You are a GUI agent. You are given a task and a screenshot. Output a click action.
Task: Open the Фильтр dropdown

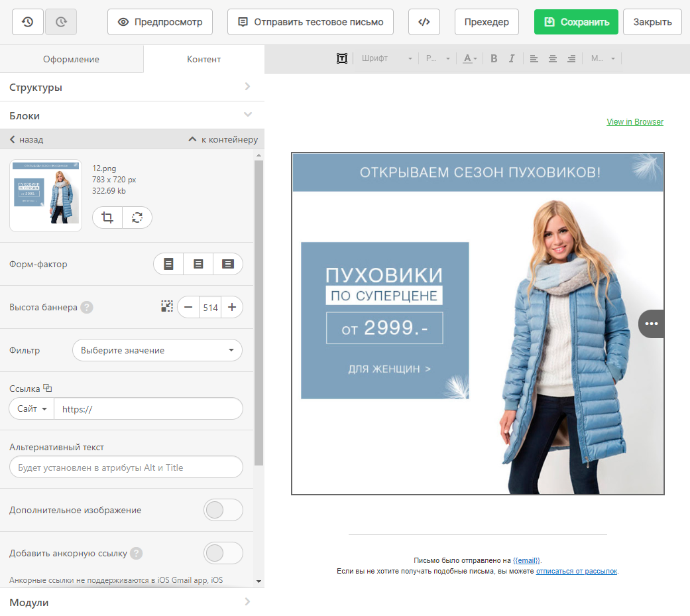(157, 350)
